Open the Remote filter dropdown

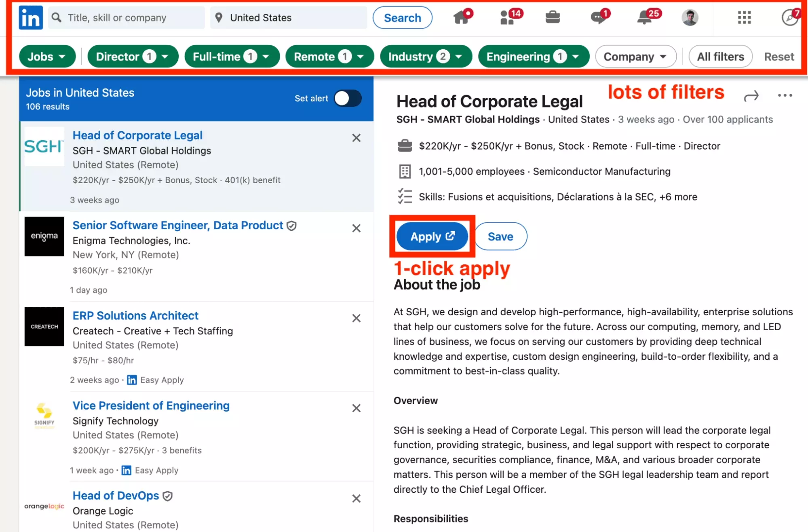click(x=329, y=56)
